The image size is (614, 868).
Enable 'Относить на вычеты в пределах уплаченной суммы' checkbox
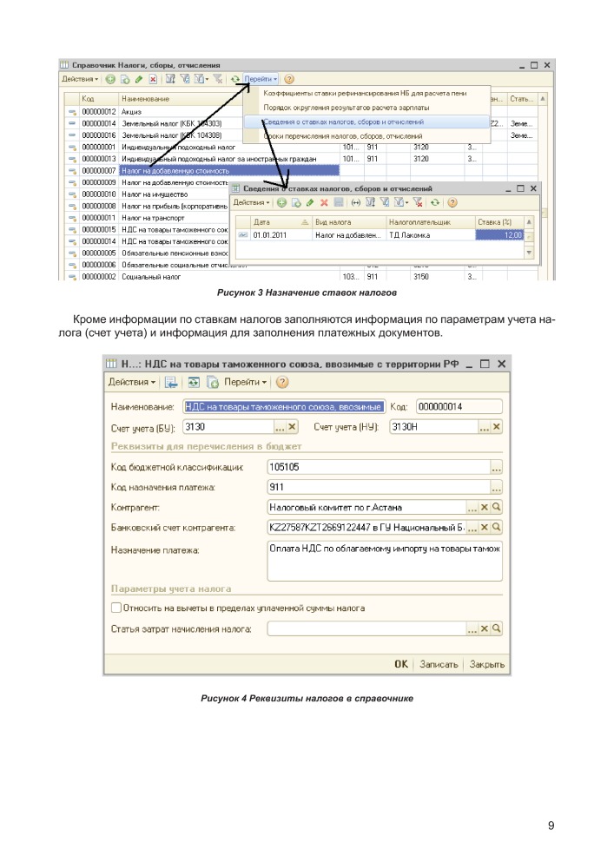[116, 608]
